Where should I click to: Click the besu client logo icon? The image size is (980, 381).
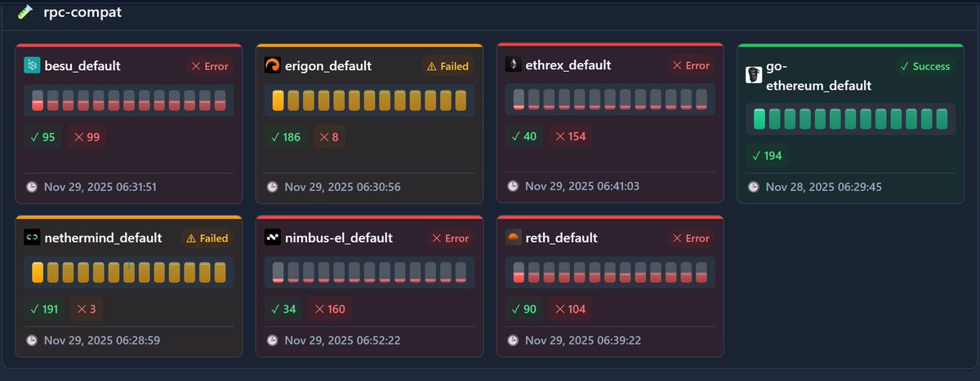point(32,65)
